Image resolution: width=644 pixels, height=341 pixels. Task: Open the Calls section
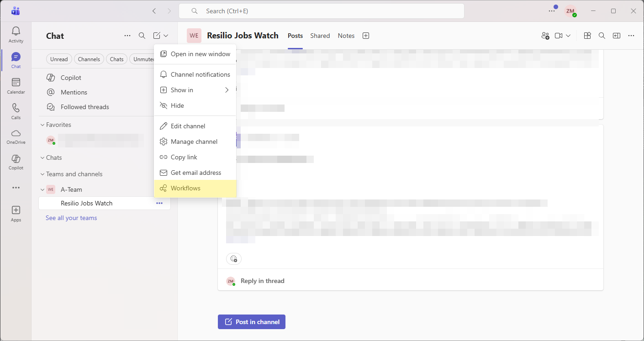(16, 111)
